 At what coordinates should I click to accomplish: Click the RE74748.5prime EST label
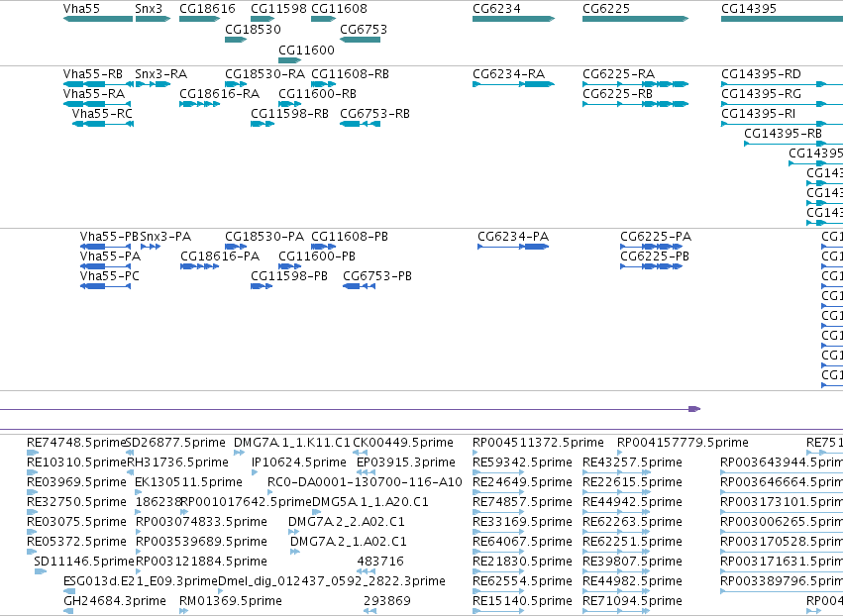click(76, 443)
